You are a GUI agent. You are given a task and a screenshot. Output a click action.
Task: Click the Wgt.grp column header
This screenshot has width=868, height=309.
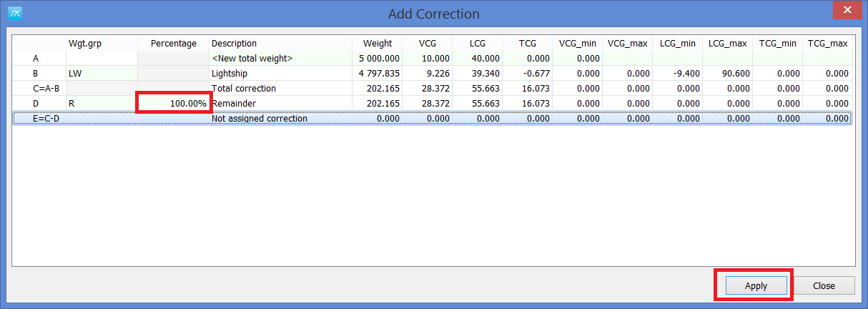(x=102, y=44)
